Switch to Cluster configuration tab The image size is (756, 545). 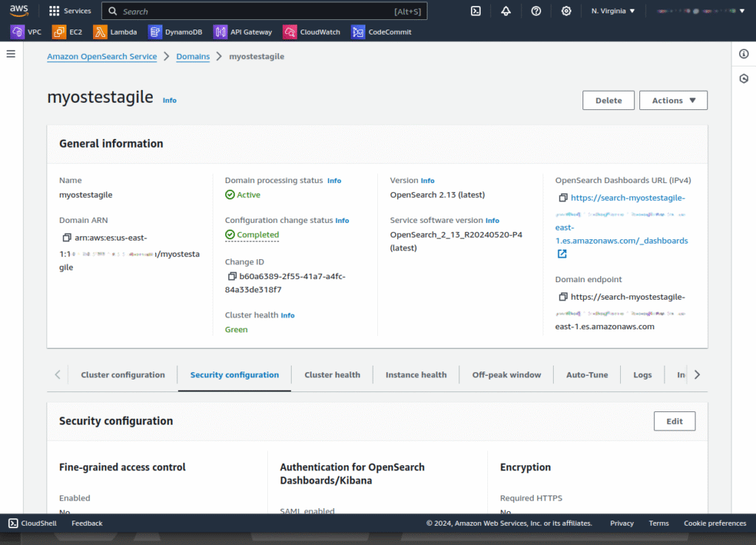[123, 374]
